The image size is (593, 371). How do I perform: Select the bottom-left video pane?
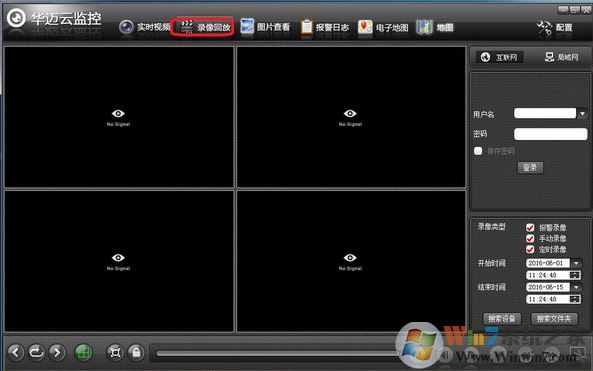pyautogui.click(x=119, y=261)
